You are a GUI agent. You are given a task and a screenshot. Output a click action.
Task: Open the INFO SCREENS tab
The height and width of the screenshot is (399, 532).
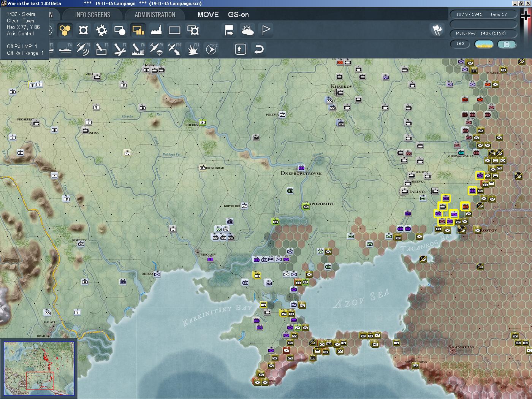pos(93,15)
